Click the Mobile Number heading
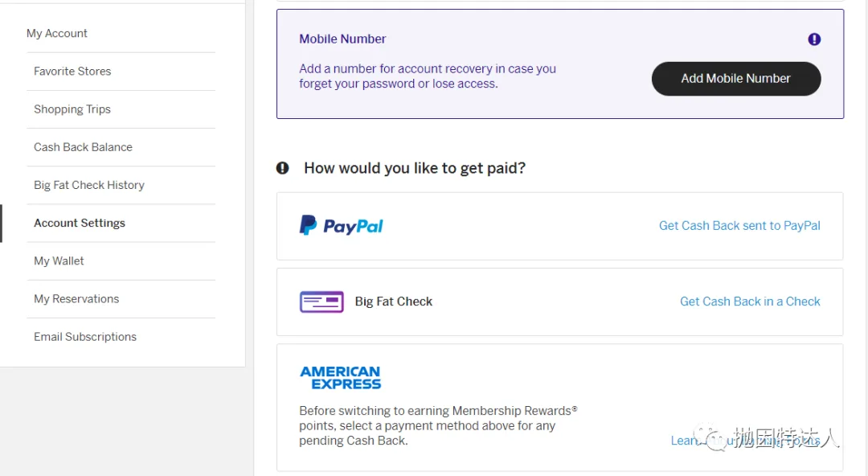Viewport: 868px width, 476px height. 342,39
